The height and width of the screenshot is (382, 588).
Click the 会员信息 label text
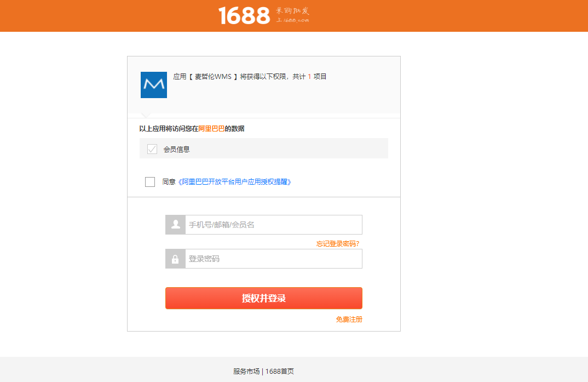177,150
